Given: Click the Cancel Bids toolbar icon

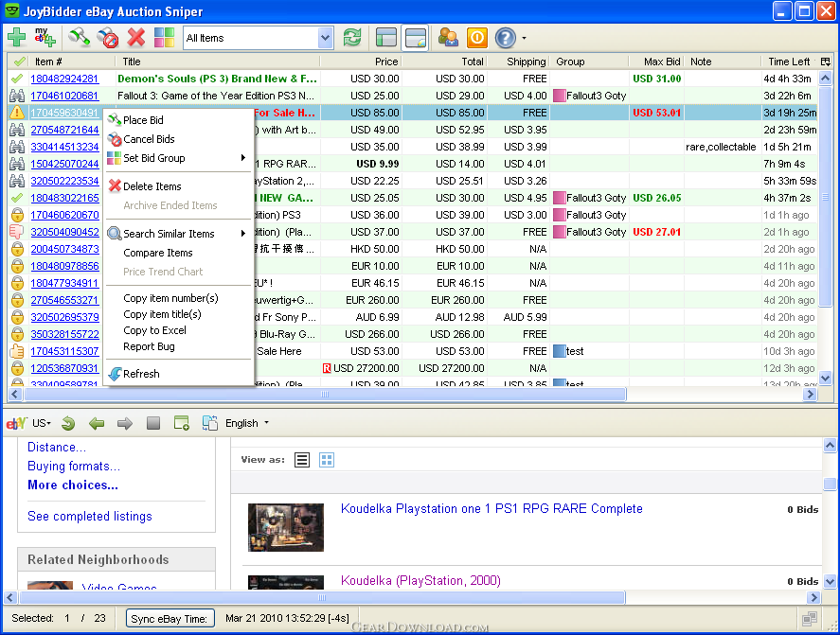Looking at the screenshot, I should pos(108,38).
